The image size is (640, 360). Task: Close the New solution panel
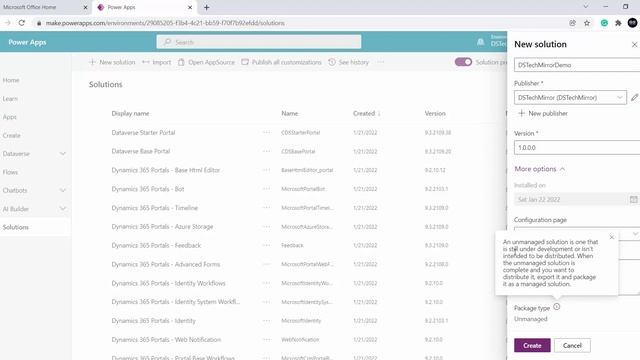634,44
